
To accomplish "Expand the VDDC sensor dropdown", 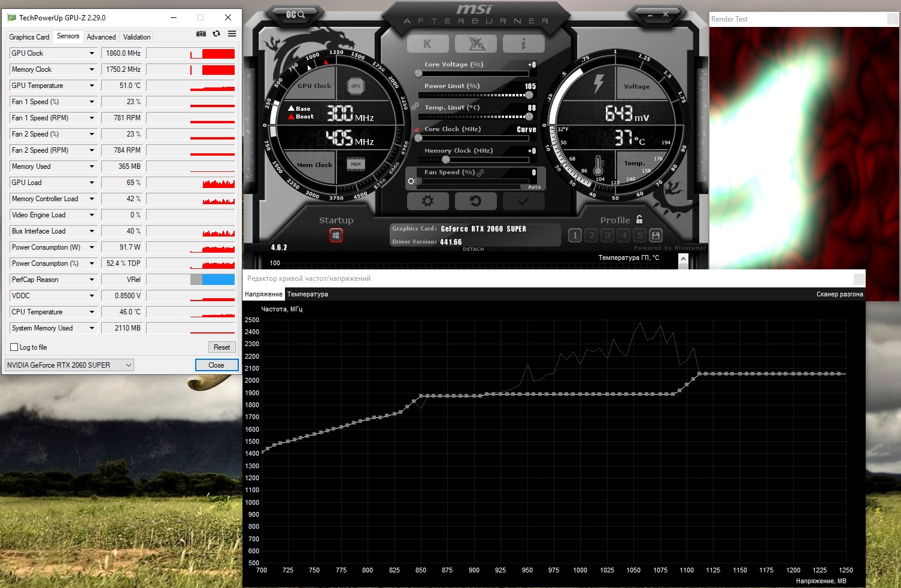I will point(92,296).
